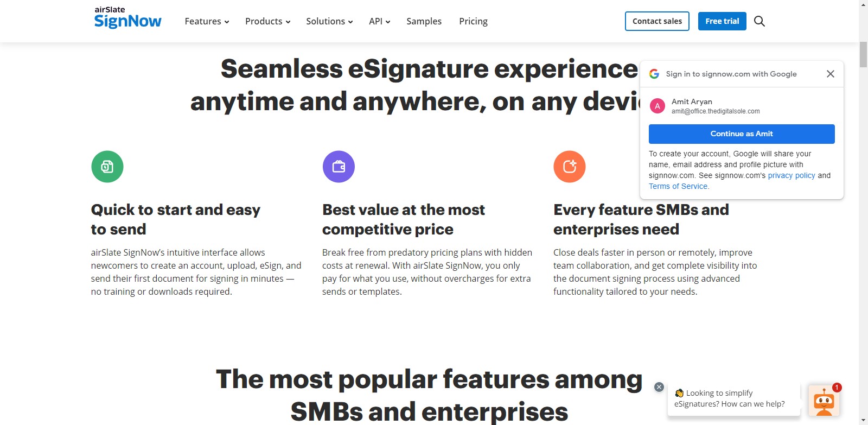Start the Free trial
868x425 pixels.
pyautogui.click(x=722, y=21)
